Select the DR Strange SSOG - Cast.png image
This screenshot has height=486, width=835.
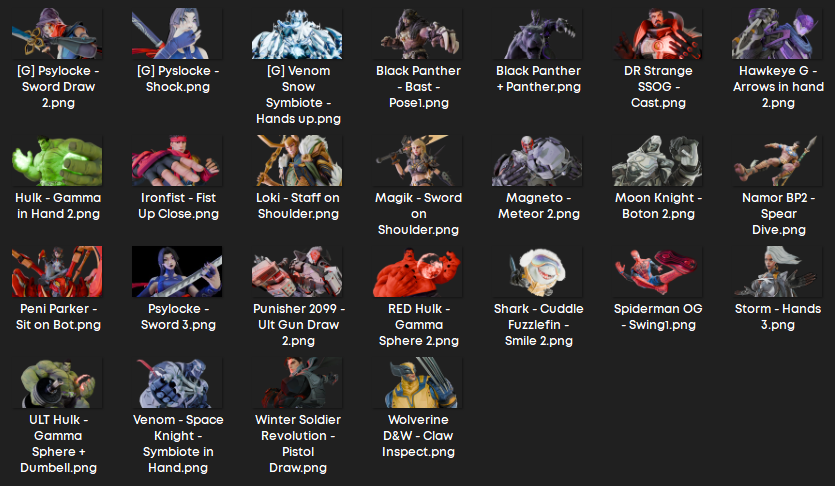click(x=657, y=34)
